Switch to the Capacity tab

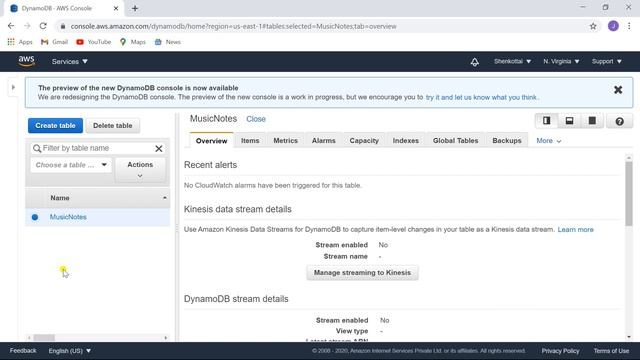coord(364,140)
